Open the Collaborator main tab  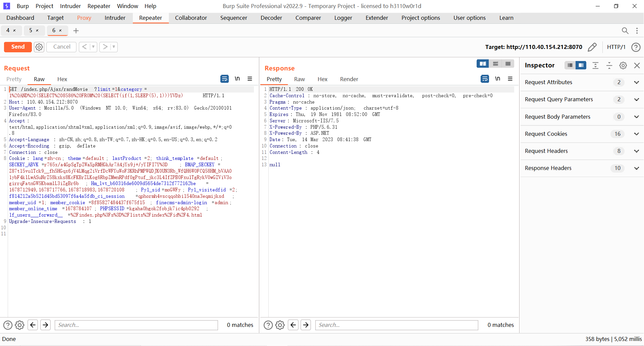tap(191, 18)
